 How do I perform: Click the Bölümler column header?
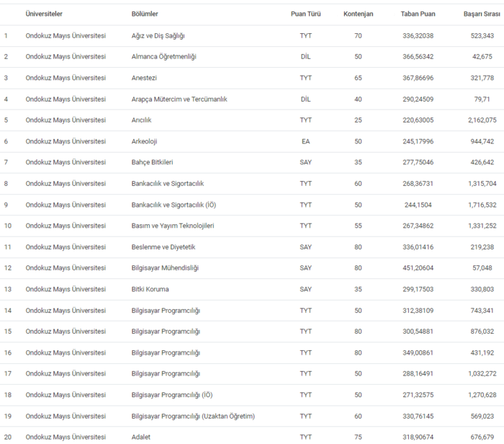tap(145, 14)
